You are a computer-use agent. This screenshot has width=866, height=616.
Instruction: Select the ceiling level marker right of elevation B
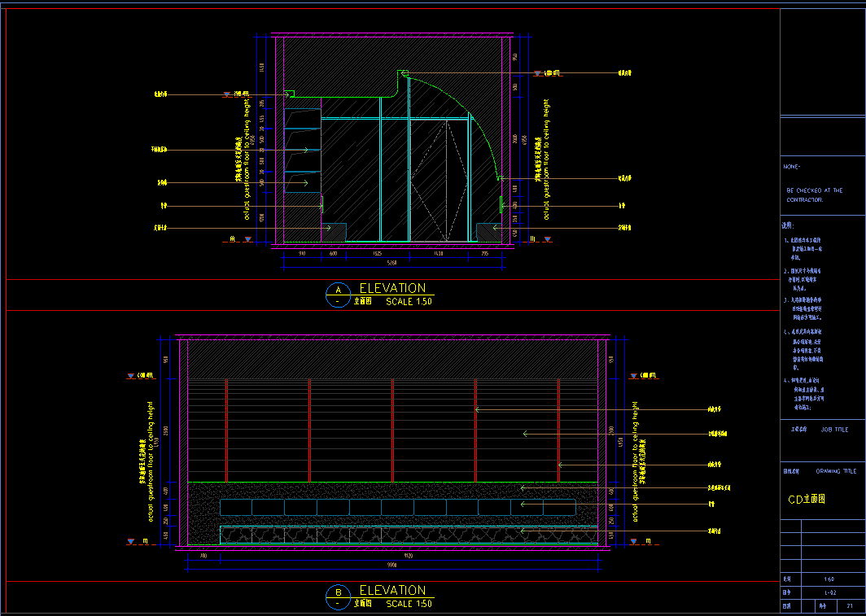[x=633, y=376]
